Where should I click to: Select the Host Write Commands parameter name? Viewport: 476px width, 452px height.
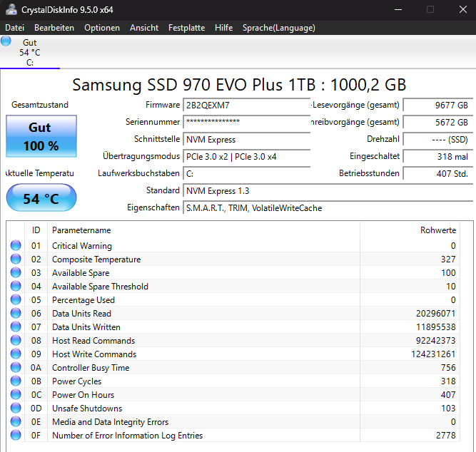(94, 354)
